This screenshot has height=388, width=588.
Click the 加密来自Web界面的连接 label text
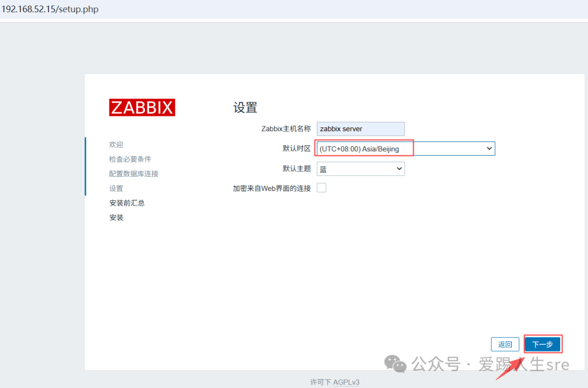point(272,188)
